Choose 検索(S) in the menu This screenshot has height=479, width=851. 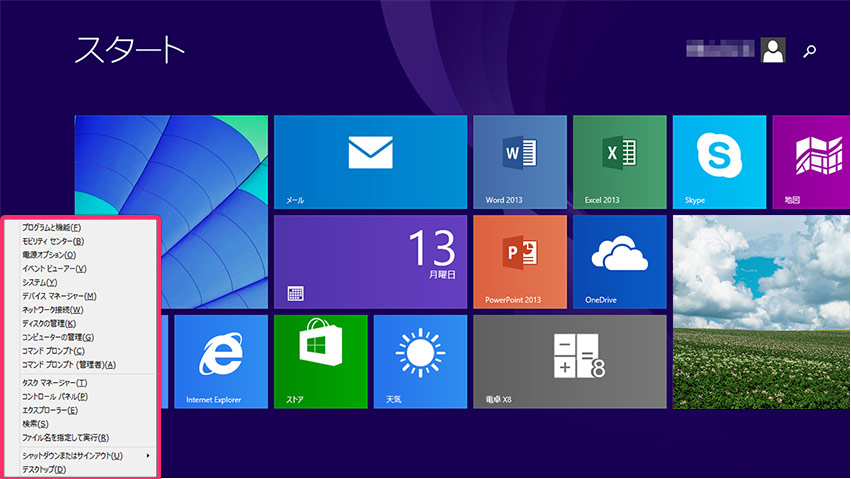[35, 424]
